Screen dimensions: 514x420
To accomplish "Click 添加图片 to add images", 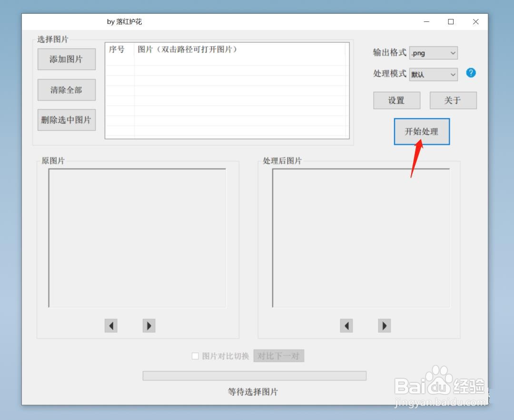I will pyautogui.click(x=66, y=59).
